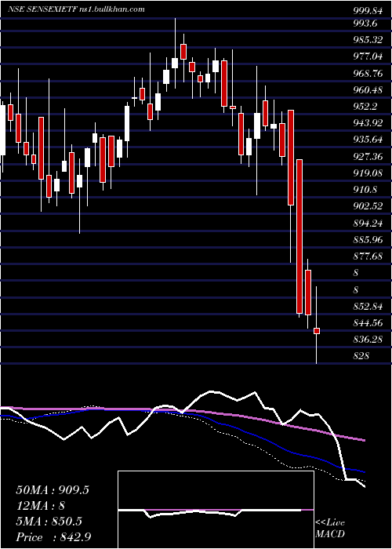
Task: Select the 952.2 price label
Action: (367, 107)
